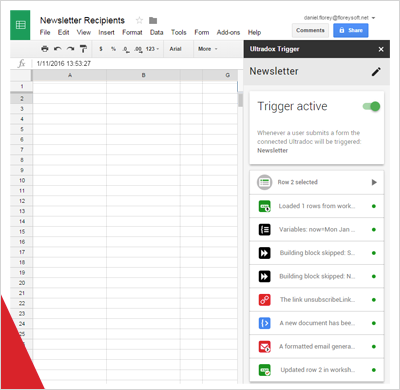Click the blue Share button
The height and width of the screenshot is (390, 400).
pos(351,30)
